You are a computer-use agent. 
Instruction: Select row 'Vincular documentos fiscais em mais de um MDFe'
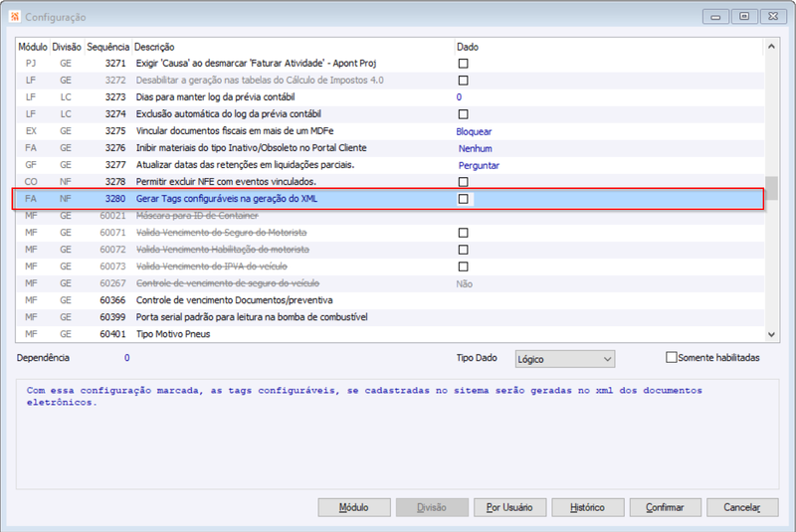pos(389,131)
